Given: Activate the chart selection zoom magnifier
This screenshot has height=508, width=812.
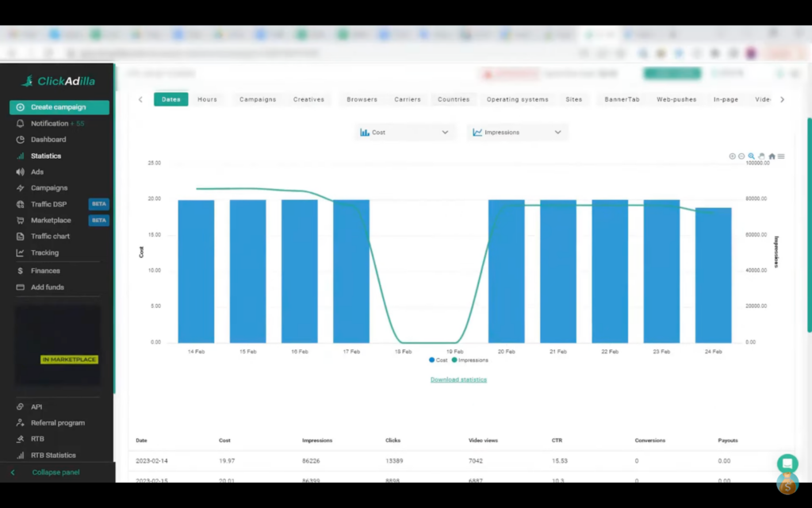Looking at the screenshot, I should pyautogui.click(x=752, y=156).
